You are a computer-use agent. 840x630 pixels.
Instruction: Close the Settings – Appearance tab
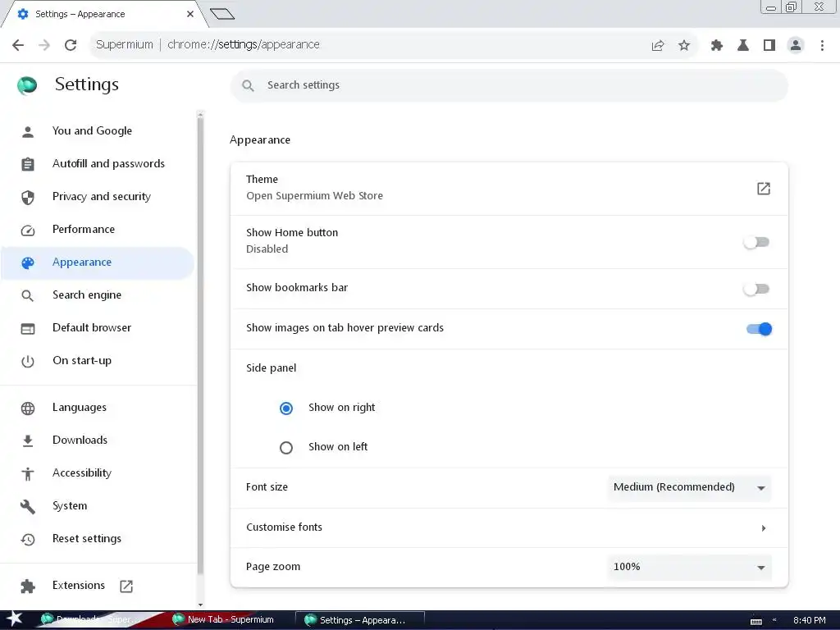[x=190, y=14]
